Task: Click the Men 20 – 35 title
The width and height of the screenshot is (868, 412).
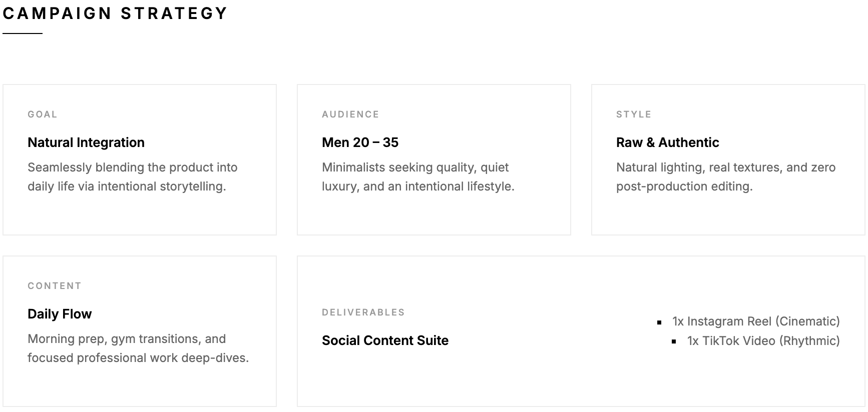Action: pyautogui.click(x=360, y=142)
